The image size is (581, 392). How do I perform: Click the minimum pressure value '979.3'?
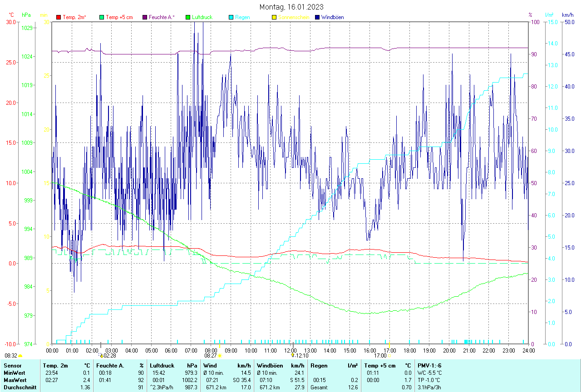click(x=191, y=373)
